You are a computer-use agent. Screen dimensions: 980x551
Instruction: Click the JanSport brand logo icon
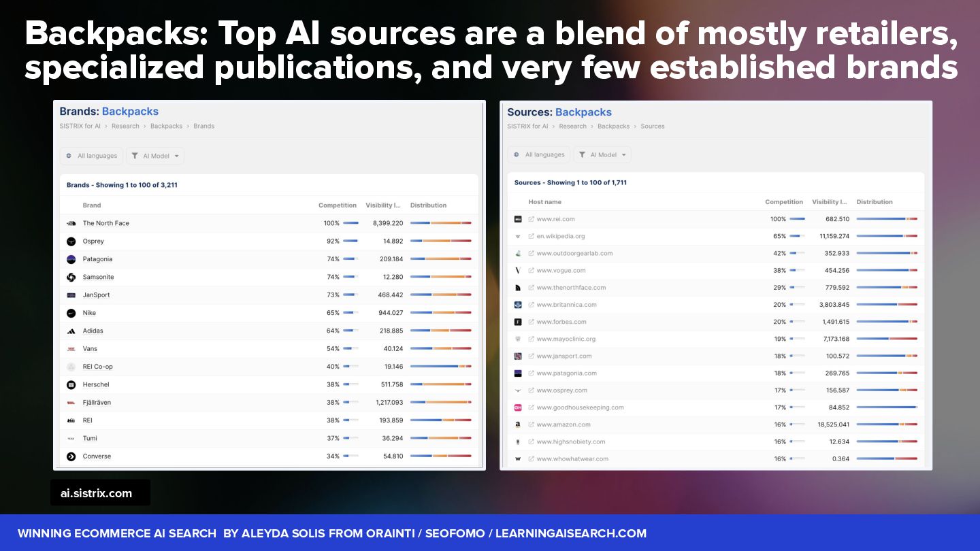point(71,295)
